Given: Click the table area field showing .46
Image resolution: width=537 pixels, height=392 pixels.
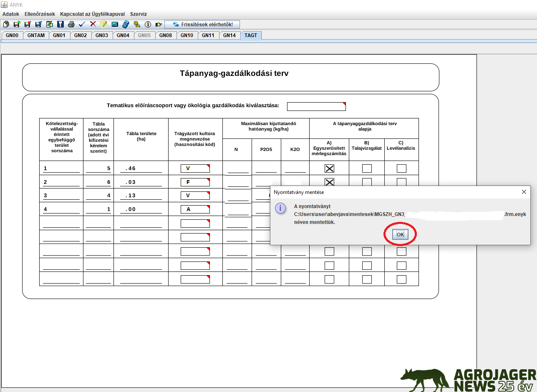Looking at the screenshot, I should click(141, 168).
